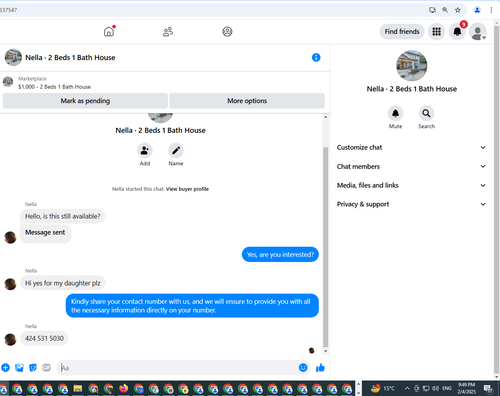Viewport: 500px width, 396px height.
Task: Open the browser zoom magnifier icon
Action: click(x=445, y=10)
